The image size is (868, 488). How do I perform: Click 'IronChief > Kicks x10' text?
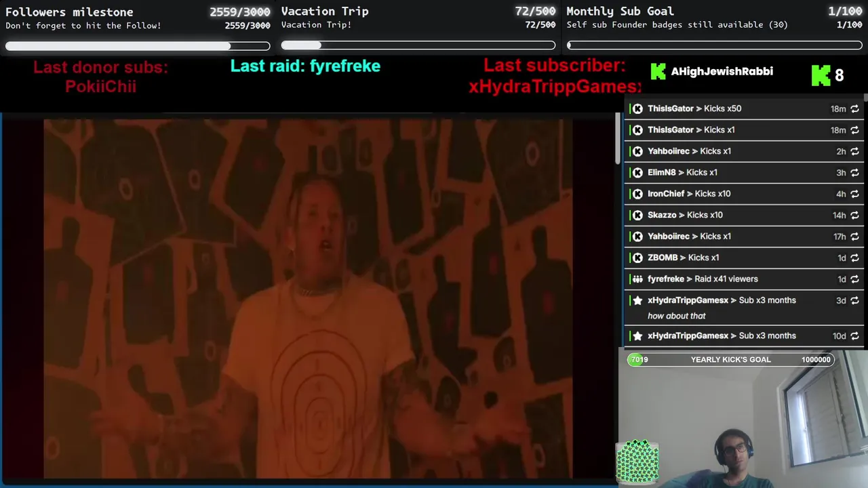click(689, 194)
